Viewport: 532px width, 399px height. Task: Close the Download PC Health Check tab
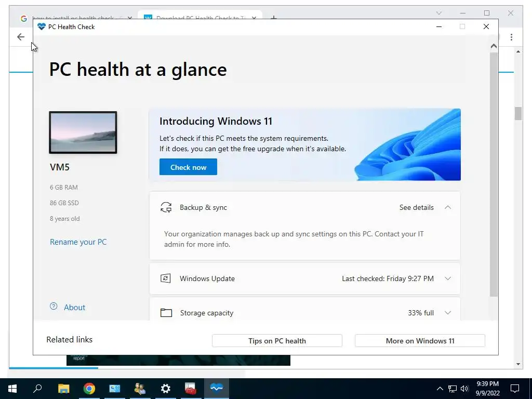[x=254, y=17]
